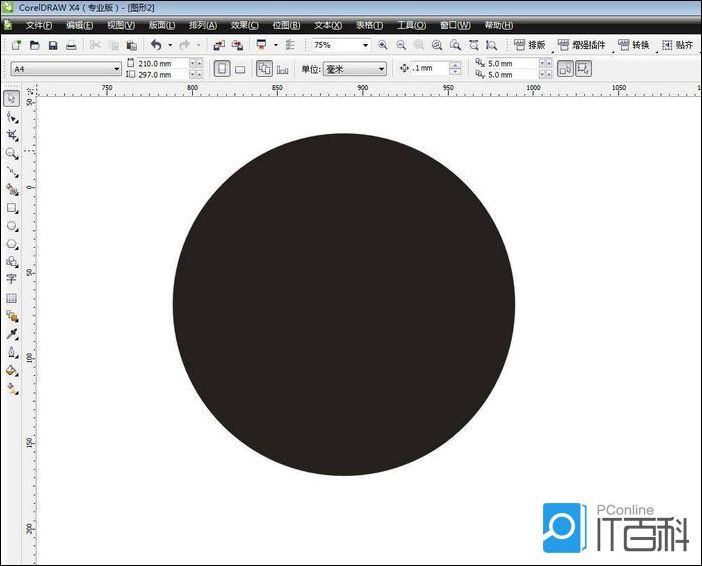This screenshot has height=566, width=702.
Task: Select the Crop tool
Action: pyautogui.click(x=12, y=135)
